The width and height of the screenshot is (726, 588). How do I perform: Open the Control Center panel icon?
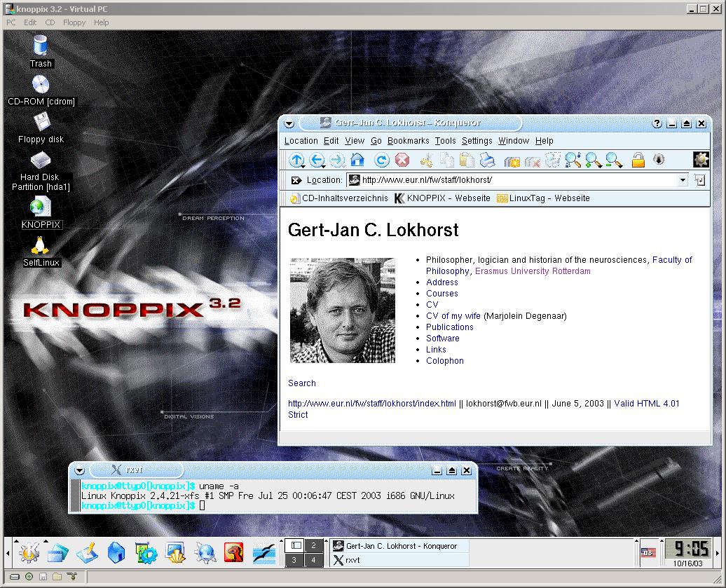[146, 553]
